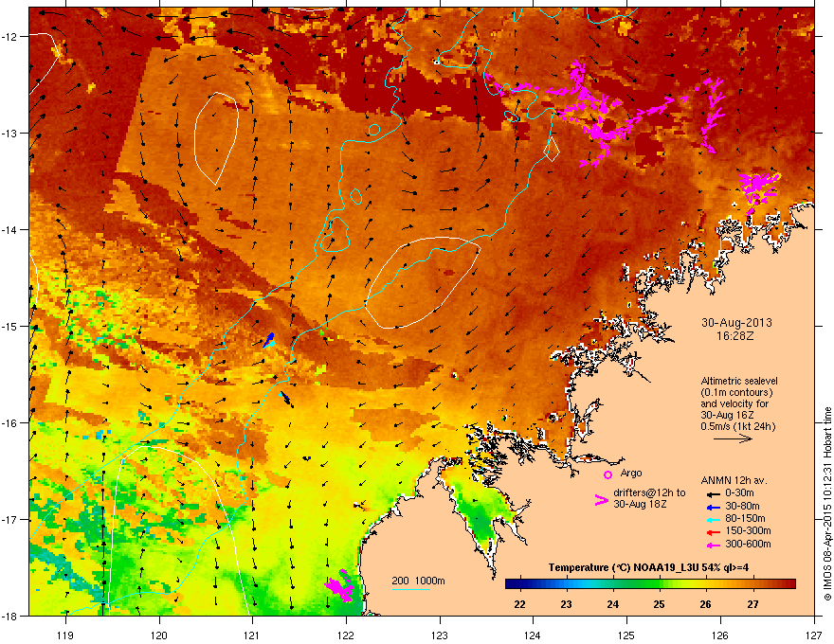The image size is (834, 644).
Task: Click the white sea-level contour oval near 120.6°E, -13.3
Action: (x=216, y=138)
